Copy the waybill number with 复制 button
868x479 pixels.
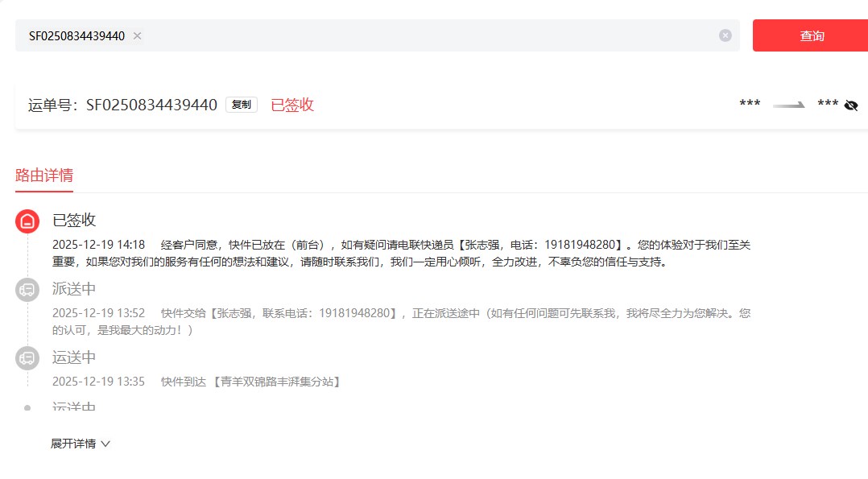pyautogui.click(x=242, y=105)
